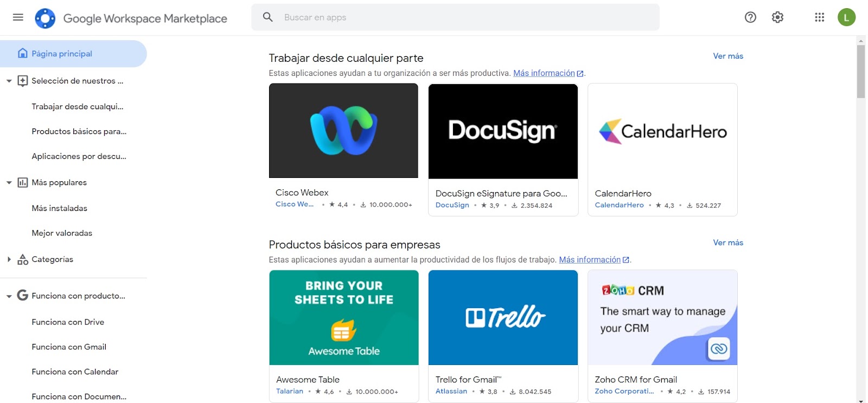Open Funciona con Calendar

(75, 372)
